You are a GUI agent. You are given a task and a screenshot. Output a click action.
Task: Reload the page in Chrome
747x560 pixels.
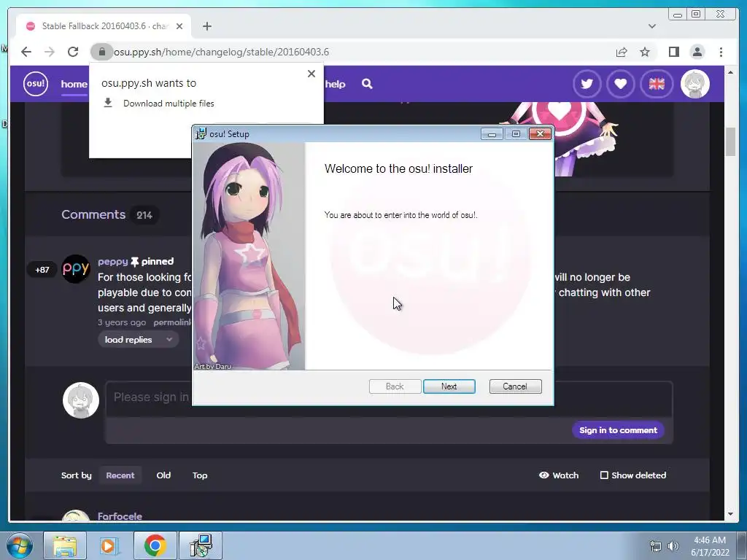coord(73,52)
